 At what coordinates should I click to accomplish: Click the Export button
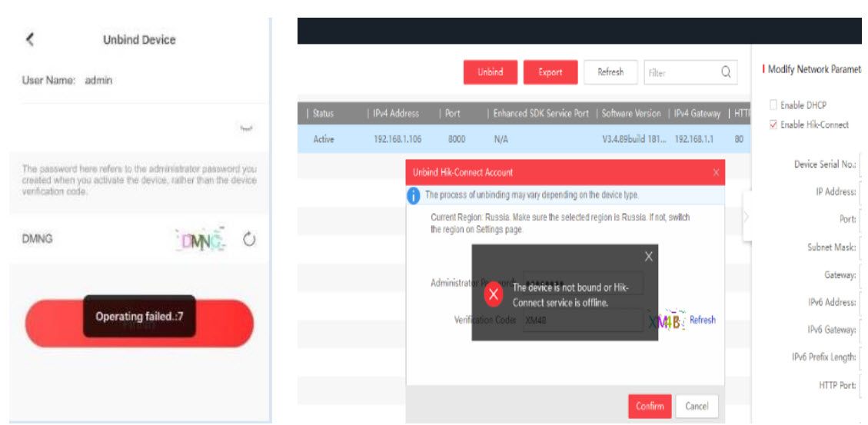click(550, 72)
